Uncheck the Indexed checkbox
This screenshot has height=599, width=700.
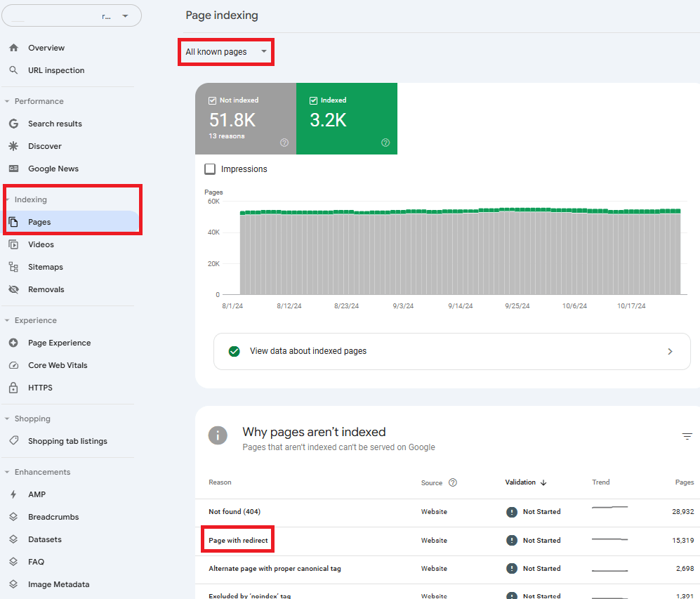tap(314, 100)
